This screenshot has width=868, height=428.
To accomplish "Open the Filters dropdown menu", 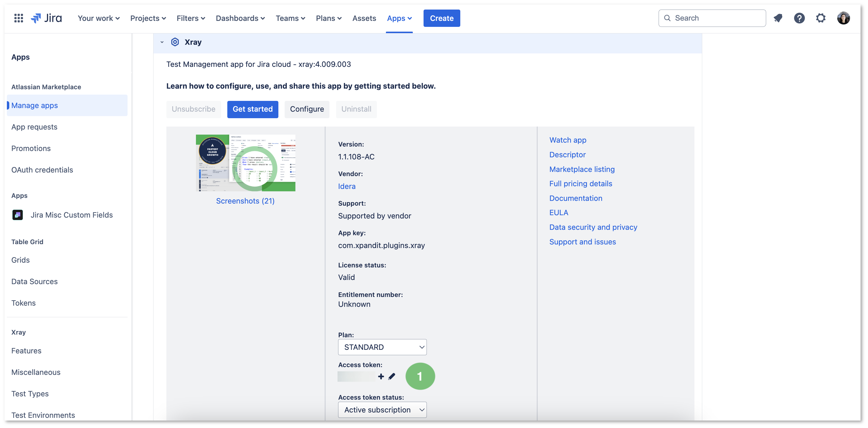I will pos(191,18).
